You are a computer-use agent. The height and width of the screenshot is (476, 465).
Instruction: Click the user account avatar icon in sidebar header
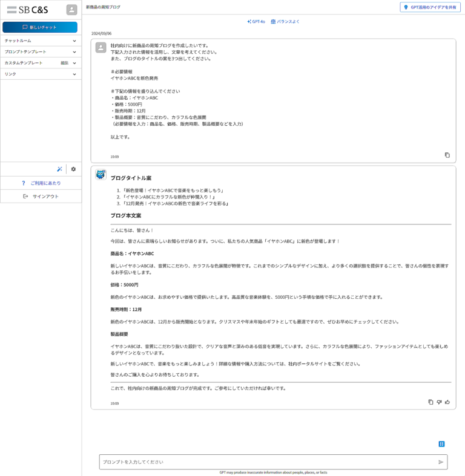71,10
